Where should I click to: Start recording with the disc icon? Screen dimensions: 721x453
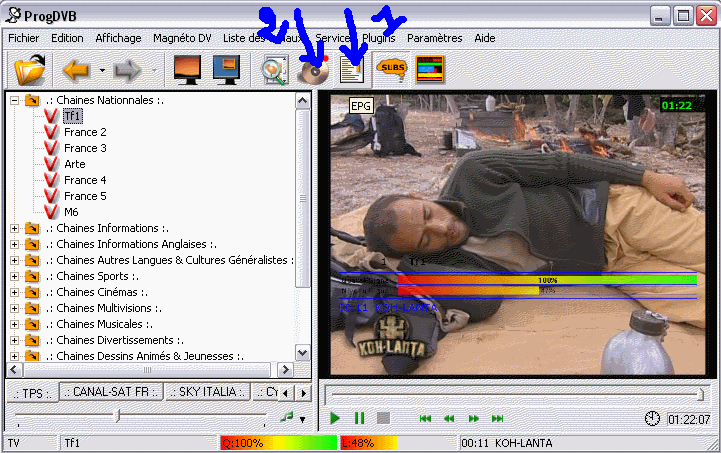pos(314,70)
